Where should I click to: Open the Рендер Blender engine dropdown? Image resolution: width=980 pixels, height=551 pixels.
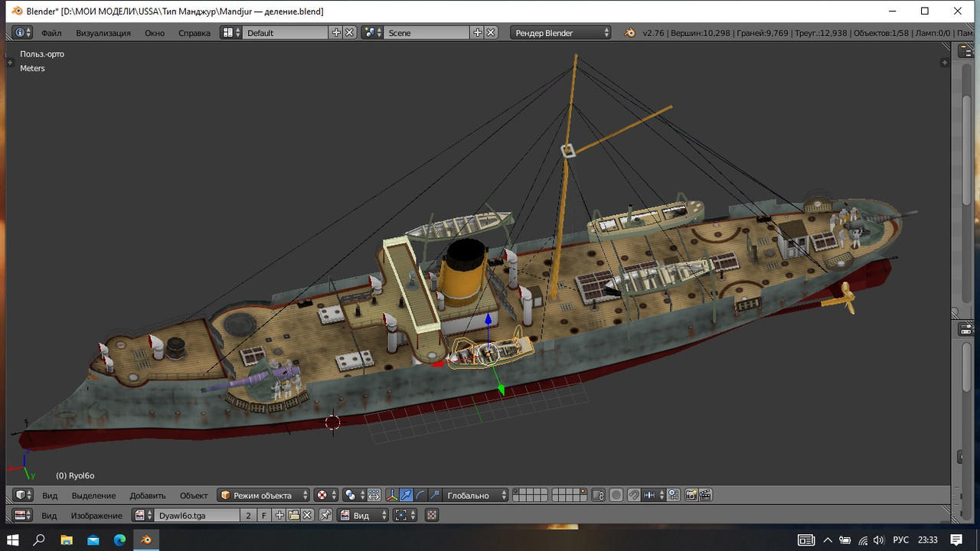562,33
